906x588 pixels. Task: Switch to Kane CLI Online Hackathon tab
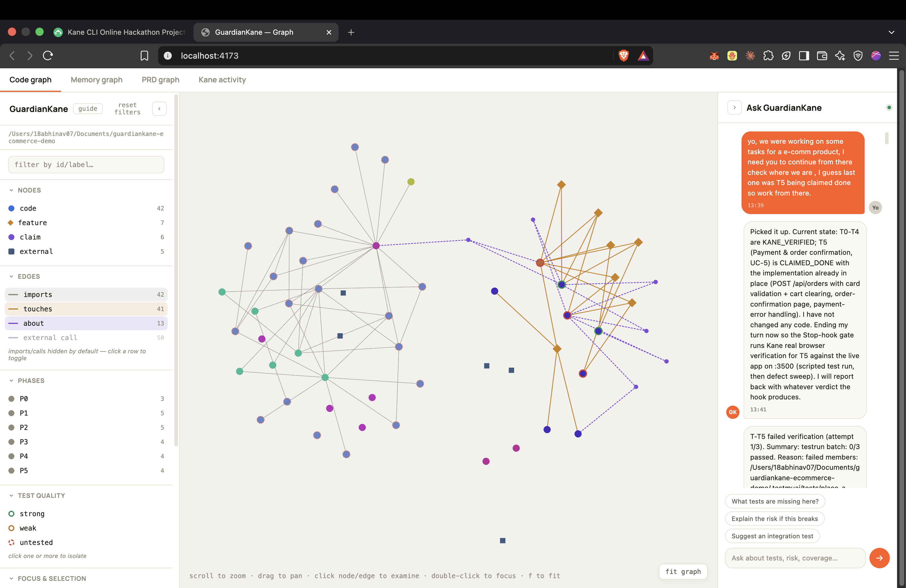(x=120, y=32)
